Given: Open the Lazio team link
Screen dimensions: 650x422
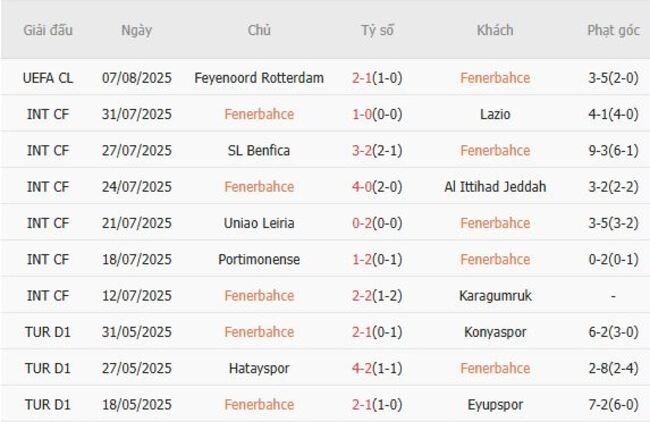Looking at the screenshot, I should 495,114.
